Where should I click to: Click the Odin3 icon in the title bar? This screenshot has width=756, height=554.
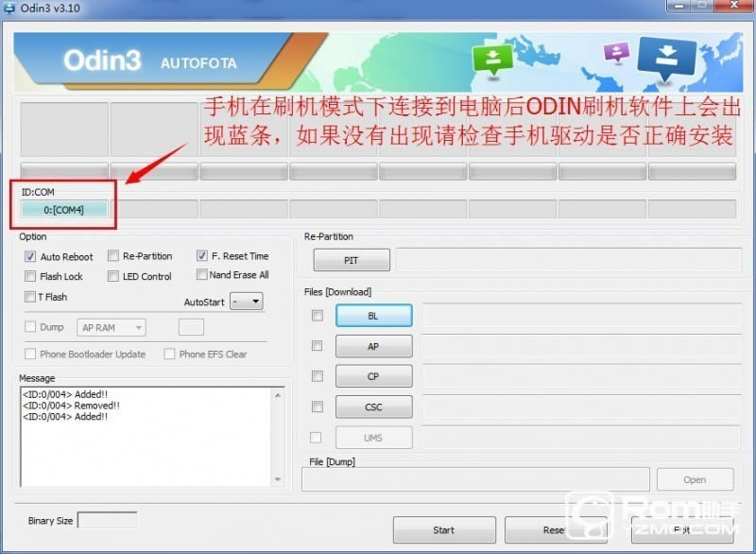9,8
